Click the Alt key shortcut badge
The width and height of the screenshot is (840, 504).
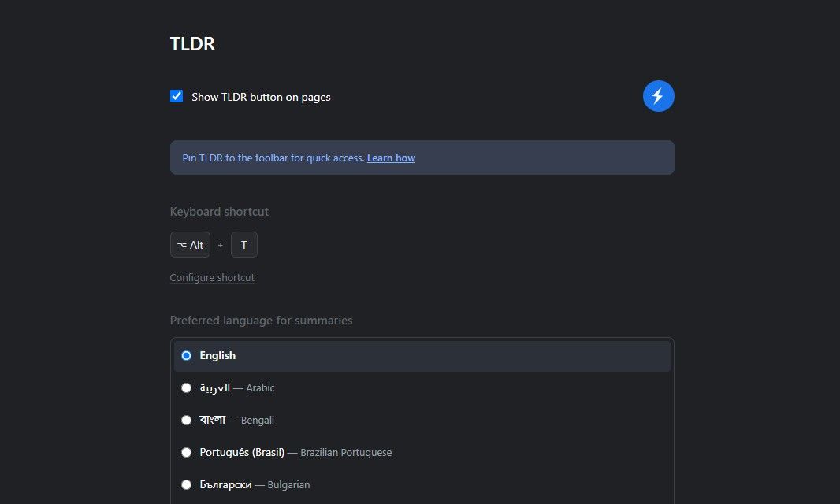coord(190,245)
